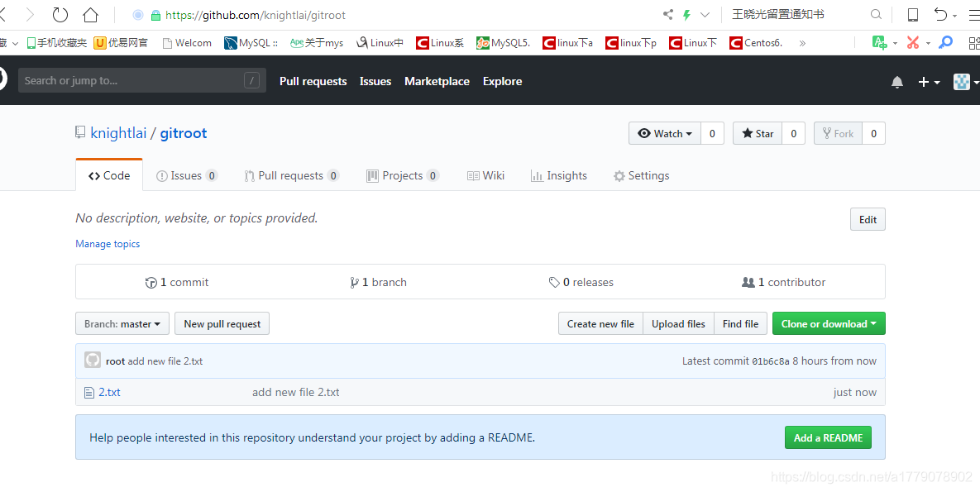Image resolution: width=980 pixels, height=492 pixels.
Task: Switch to the Projects tab
Action: click(x=403, y=175)
